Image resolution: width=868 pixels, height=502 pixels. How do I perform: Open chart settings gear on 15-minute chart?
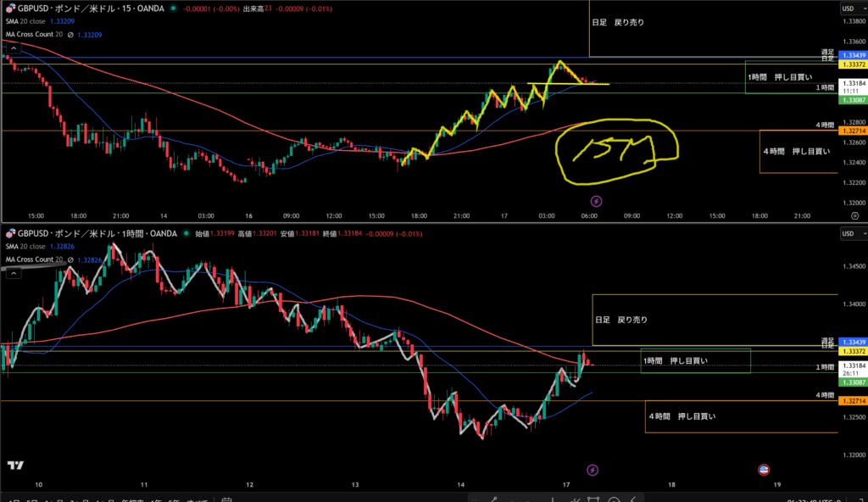tap(854, 216)
